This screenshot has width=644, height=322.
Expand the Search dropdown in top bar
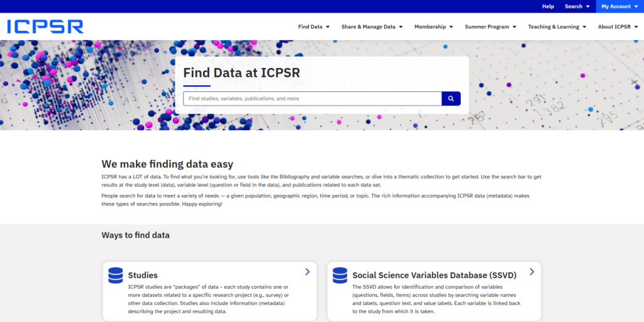[577, 6]
